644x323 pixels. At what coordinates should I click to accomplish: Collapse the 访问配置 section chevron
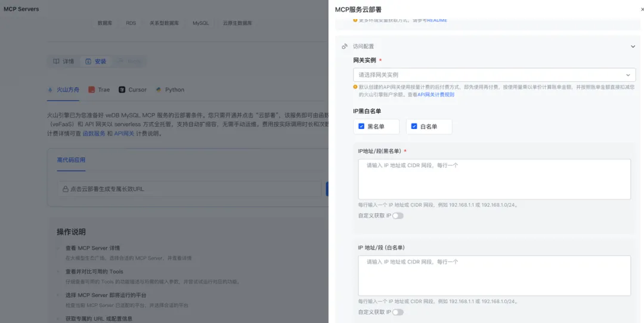633,47
